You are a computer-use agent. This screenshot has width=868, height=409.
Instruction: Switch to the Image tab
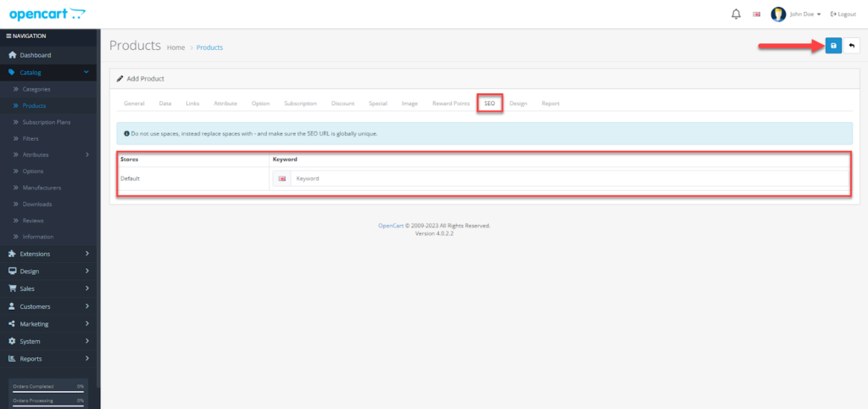[409, 104]
